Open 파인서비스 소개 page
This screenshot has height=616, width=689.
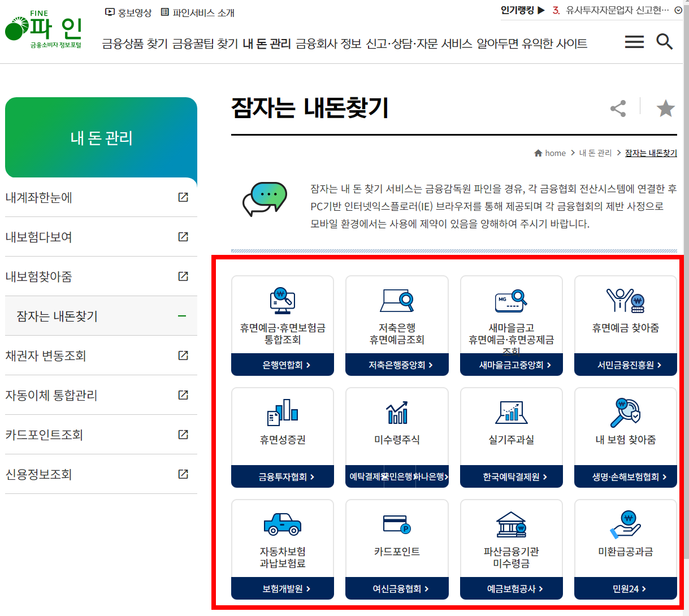coord(197,12)
